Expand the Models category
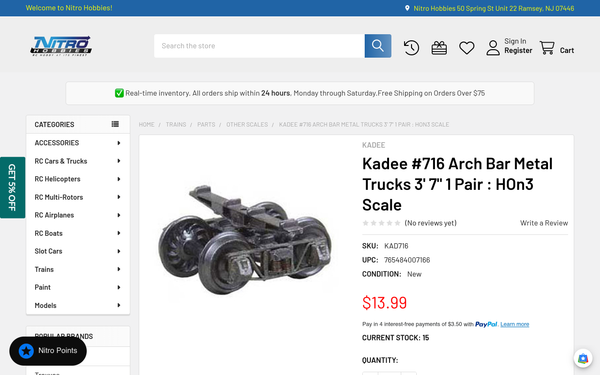 click(x=78, y=305)
